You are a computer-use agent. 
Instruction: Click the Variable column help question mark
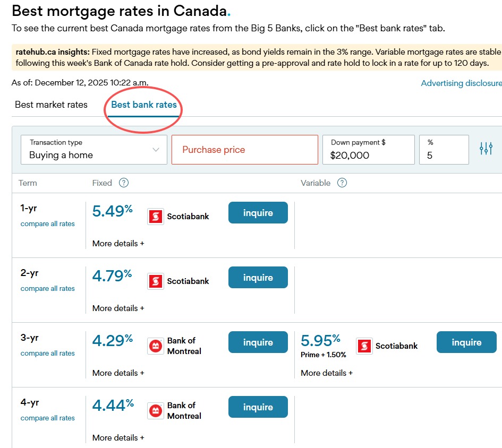(x=342, y=183)
